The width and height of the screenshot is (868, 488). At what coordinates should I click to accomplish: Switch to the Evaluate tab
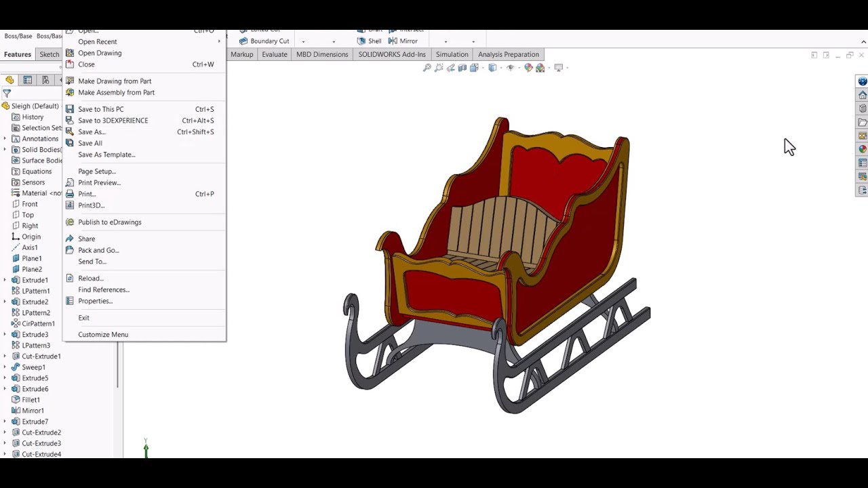click(x=275, y=54)
